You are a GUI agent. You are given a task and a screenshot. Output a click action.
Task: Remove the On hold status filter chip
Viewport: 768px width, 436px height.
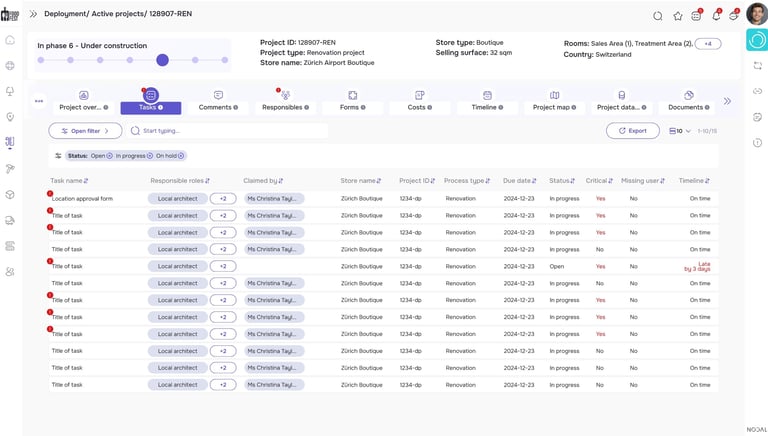pyautogui.click(x=181, y=156)
